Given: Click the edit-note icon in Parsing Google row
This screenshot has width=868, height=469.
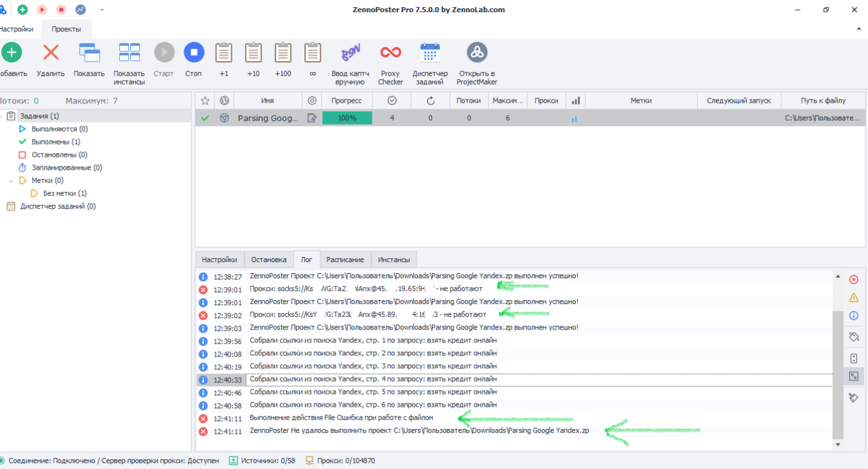Looking at the screenshot, I should (x=312, y=118).
